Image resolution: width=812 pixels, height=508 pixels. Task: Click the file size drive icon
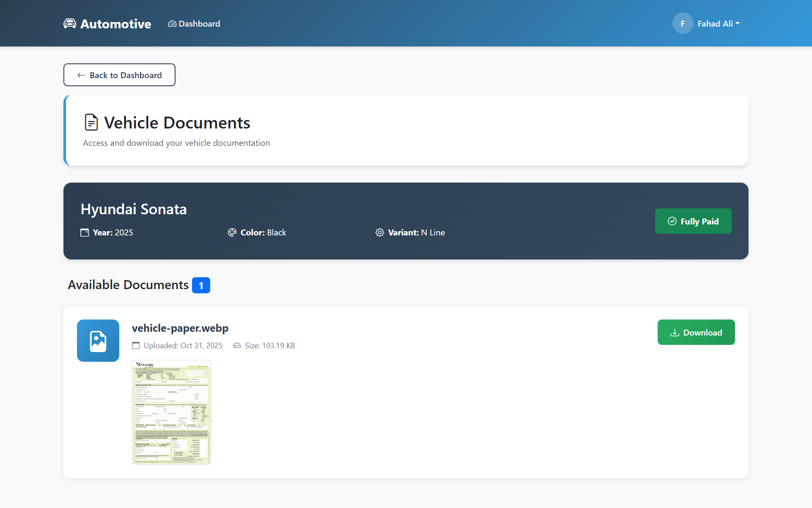[x=237, y=346]
